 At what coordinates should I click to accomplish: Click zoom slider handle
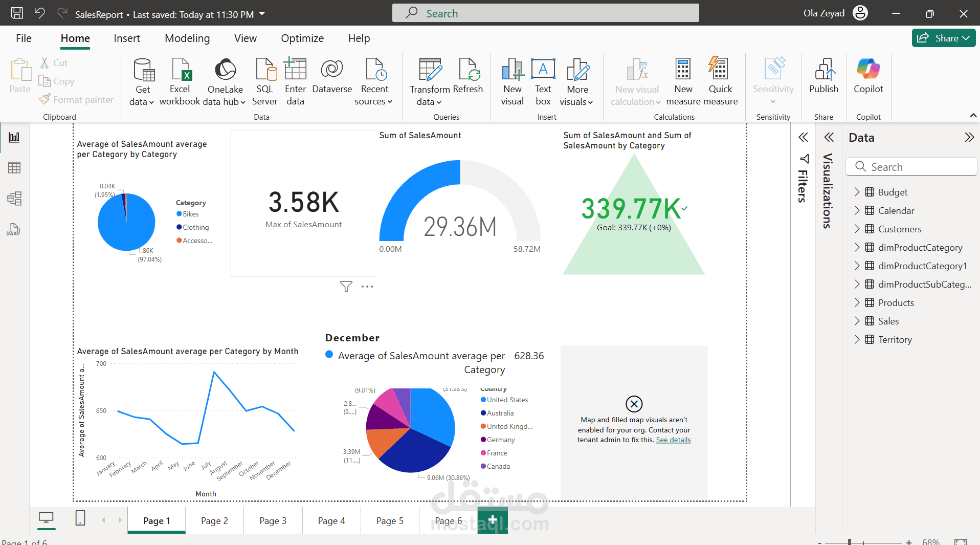(850, 542)
